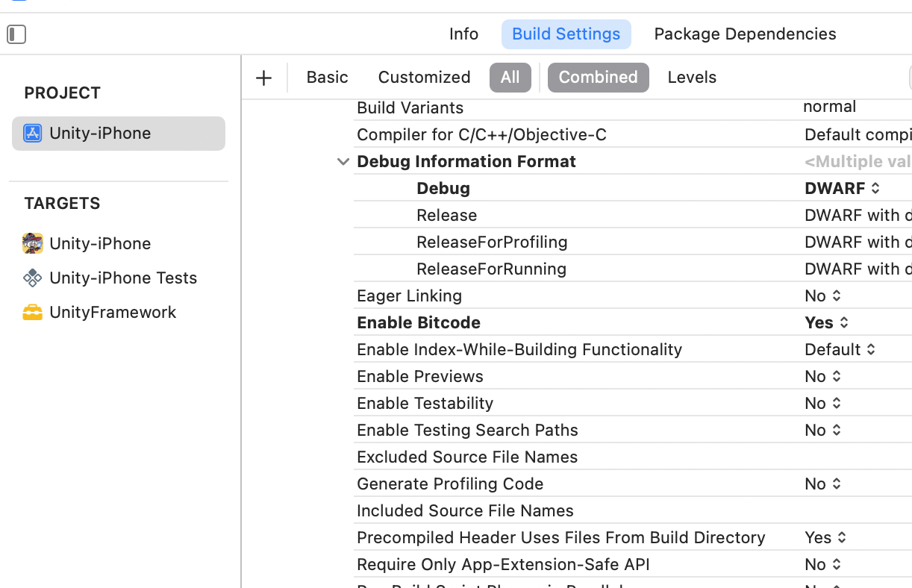Open Enable Index-While-Building Default dropdown

[x=840, y=349]
